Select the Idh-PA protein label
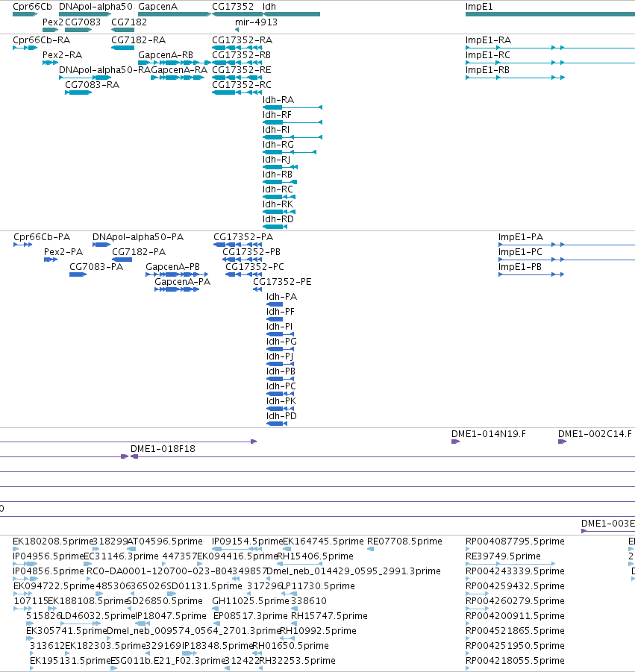The height and width of the screenshot is (672, 635). click(282, 297)
